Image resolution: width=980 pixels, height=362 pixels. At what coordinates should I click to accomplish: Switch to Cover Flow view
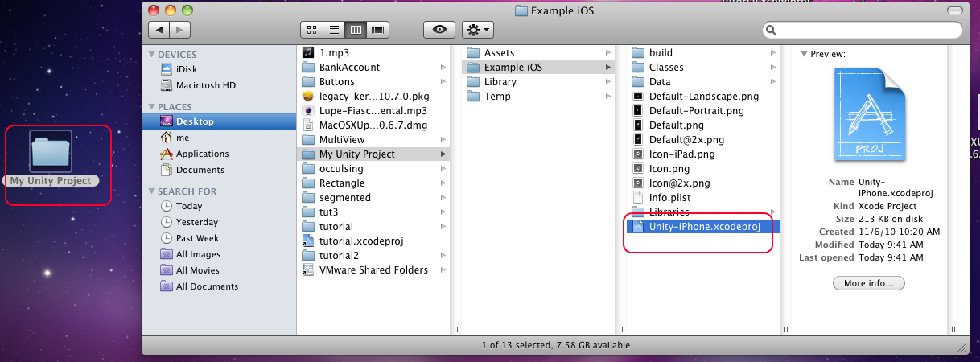[377, 30]
